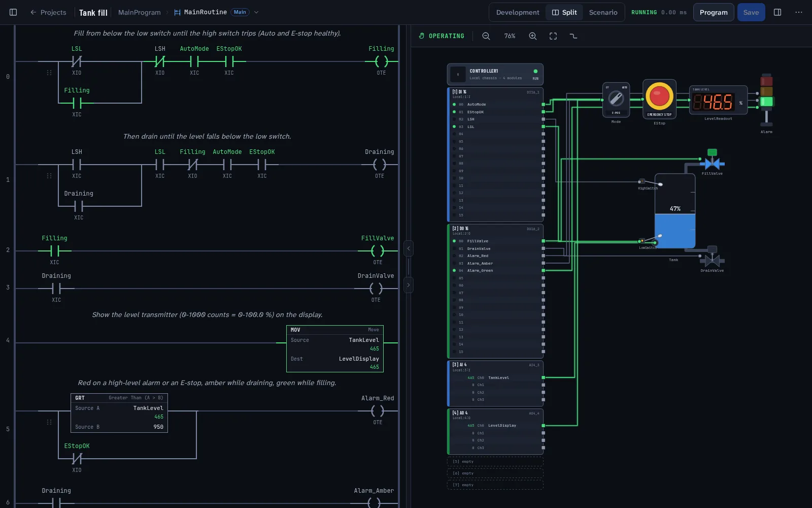
Task: Select the FillValve icon
Action: [712, 161]
